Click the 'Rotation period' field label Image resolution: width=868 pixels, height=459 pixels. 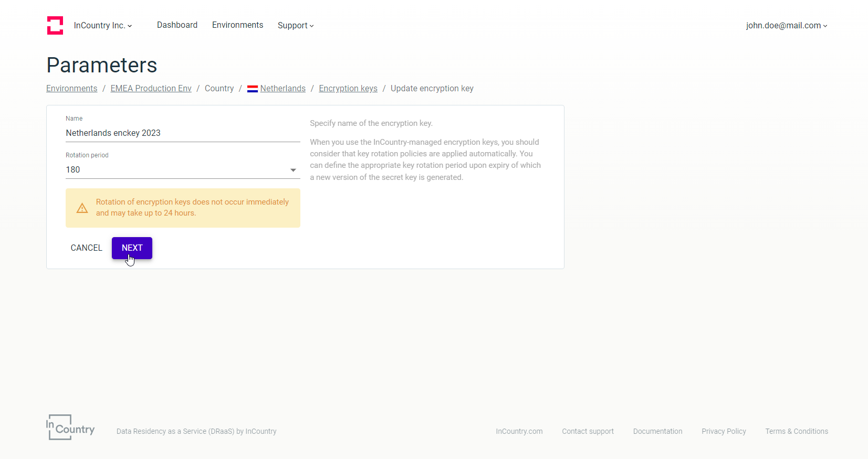[87, 155]
